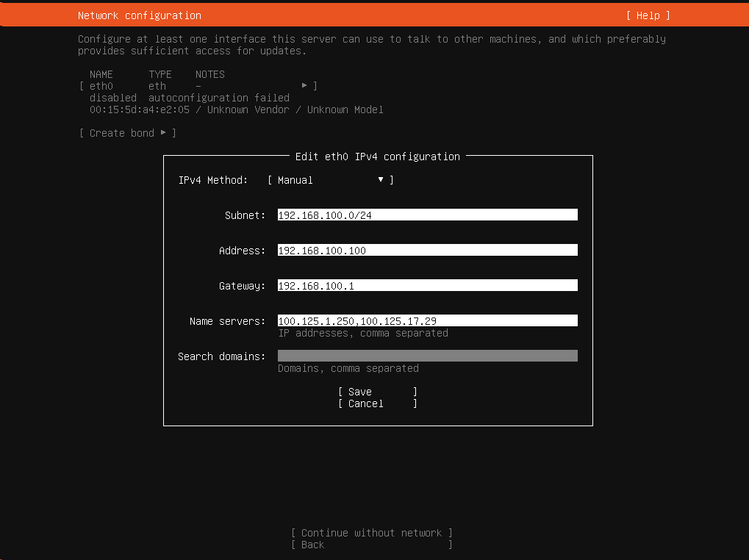Save the IPv4 configuration
Image resolution: width=749 pixels, height=560 pixels.
pyautogui.click(x=378, y=392)
